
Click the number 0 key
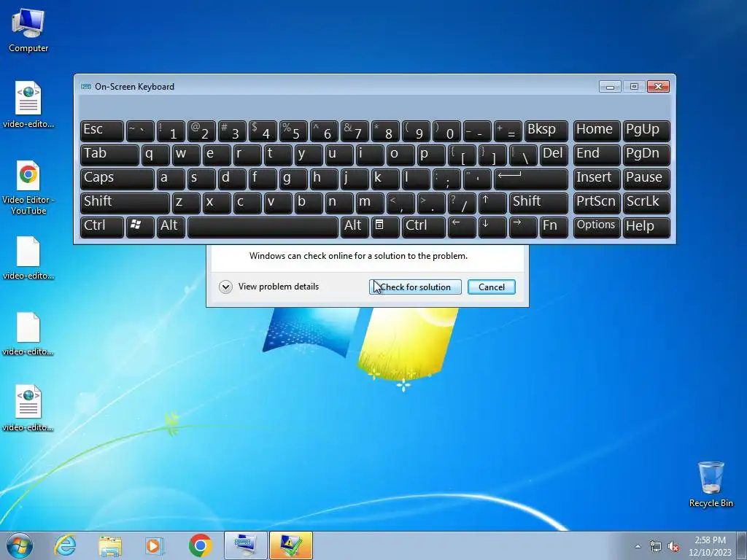446,131
